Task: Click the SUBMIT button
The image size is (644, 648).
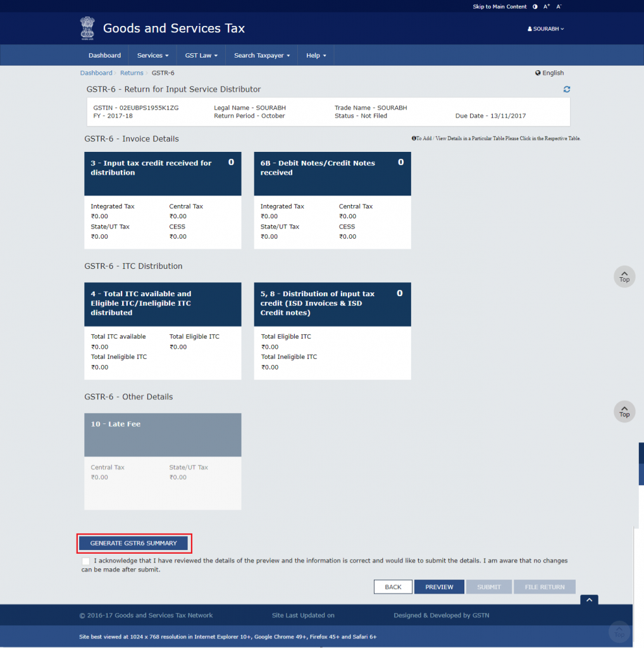Action: (488, 587)
